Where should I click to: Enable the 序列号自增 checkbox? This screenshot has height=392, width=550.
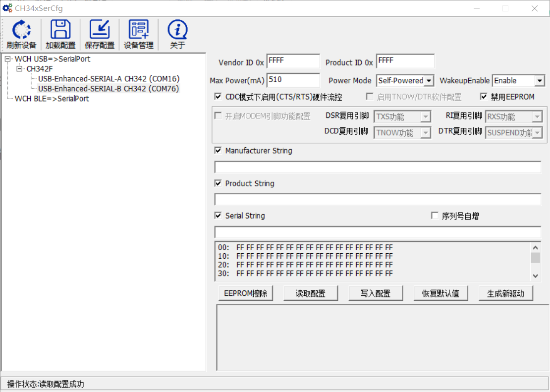tap(435, 215)
